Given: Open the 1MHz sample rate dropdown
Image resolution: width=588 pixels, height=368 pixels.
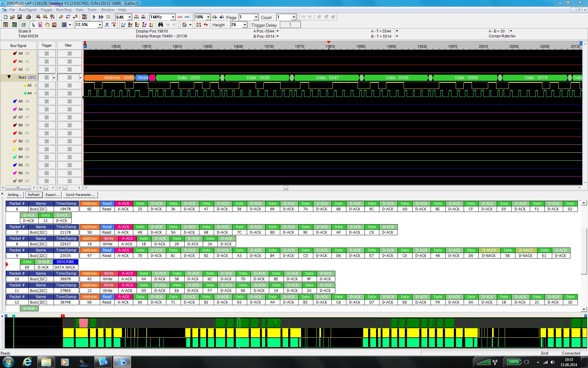Looking at the screenshot, I should coord(173,17).
